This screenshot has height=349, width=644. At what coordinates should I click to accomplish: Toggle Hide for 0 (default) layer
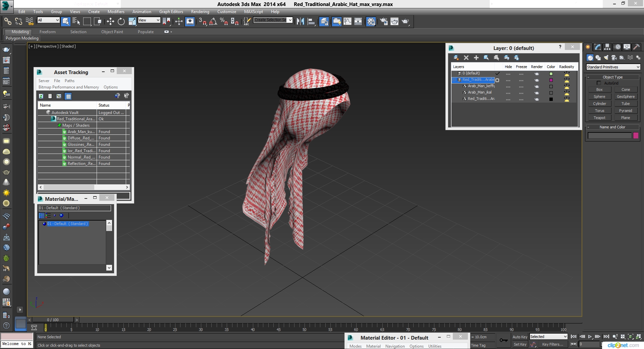click(x=508, y=74)
